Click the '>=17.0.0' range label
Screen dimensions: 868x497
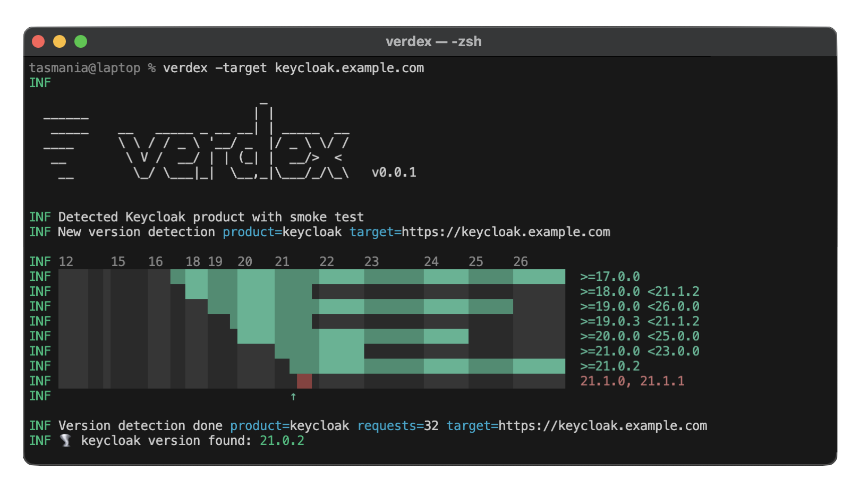(610, 277)
